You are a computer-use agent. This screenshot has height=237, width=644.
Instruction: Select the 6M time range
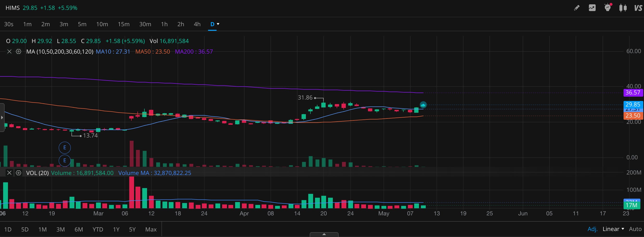79,229
